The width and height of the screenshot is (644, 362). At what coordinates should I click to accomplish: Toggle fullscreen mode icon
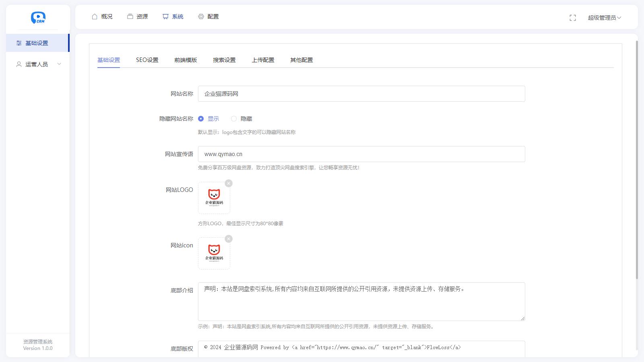tap(573, 18)
